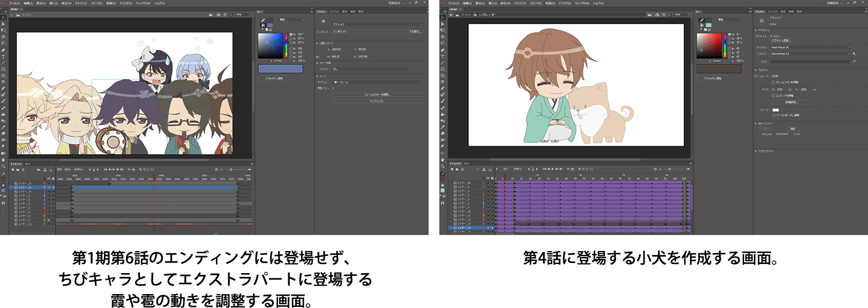Select the Subselection tool in left window
Viewport: 868px width, 308px height.
coord(3,24)
